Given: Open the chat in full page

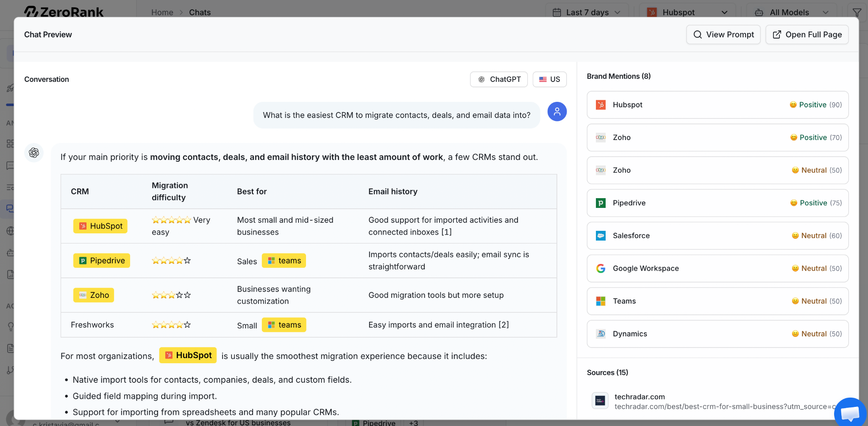Looking at the screenshot, I should [807, 34].
